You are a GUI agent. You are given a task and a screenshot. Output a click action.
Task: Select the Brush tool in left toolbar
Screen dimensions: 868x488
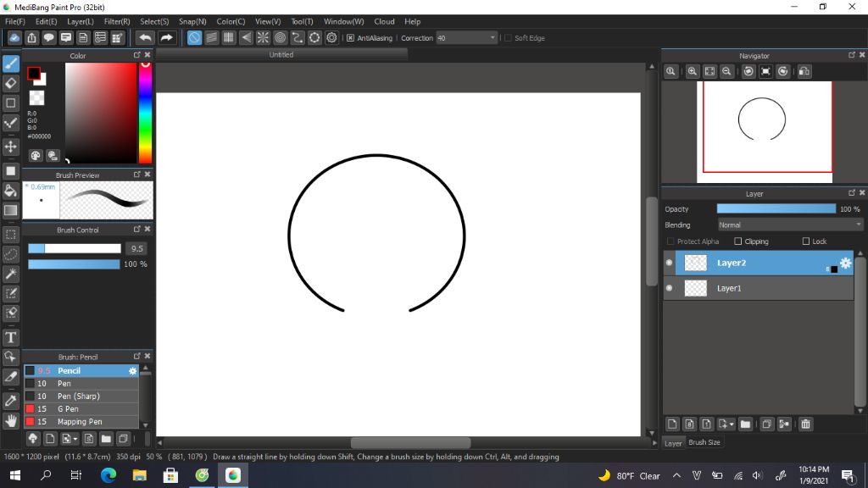11,64
